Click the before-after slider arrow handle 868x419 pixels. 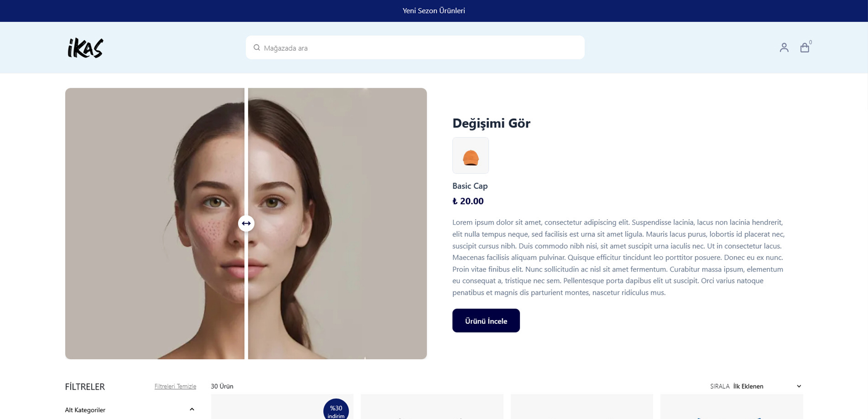pyautogui.click(x=246, y=223)
